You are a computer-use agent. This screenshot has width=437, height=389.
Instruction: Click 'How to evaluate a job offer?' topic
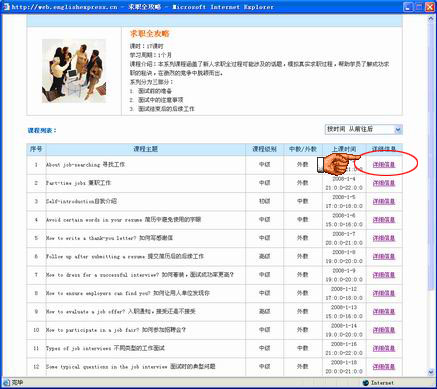[121, 312]
